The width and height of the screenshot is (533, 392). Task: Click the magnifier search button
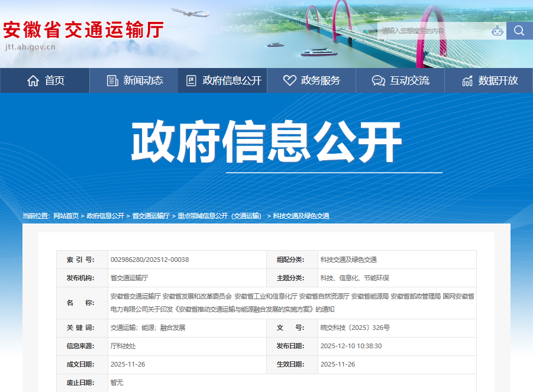click(x=519, y=31)
